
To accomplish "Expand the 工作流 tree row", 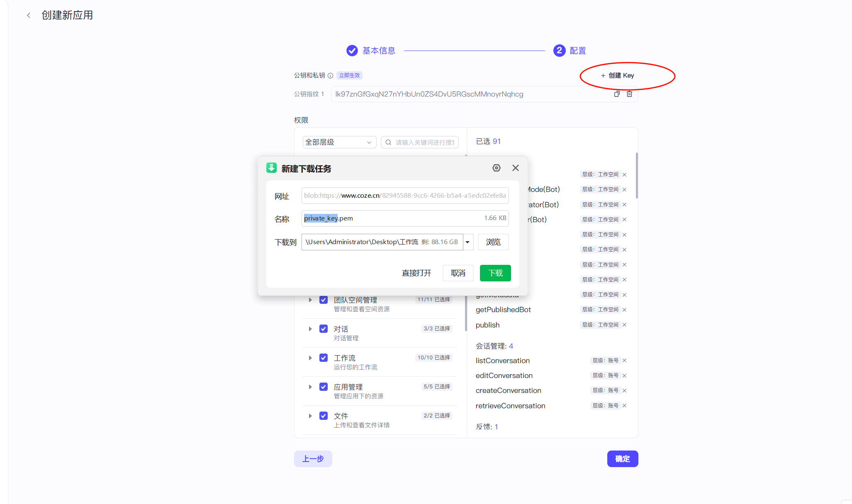I will [310, 358].
